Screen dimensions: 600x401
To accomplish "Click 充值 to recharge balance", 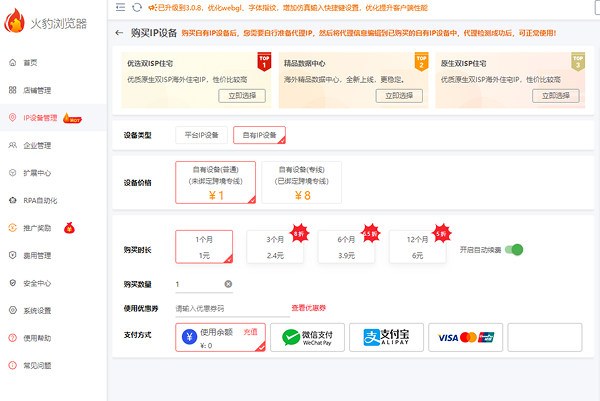I will 251,330.
